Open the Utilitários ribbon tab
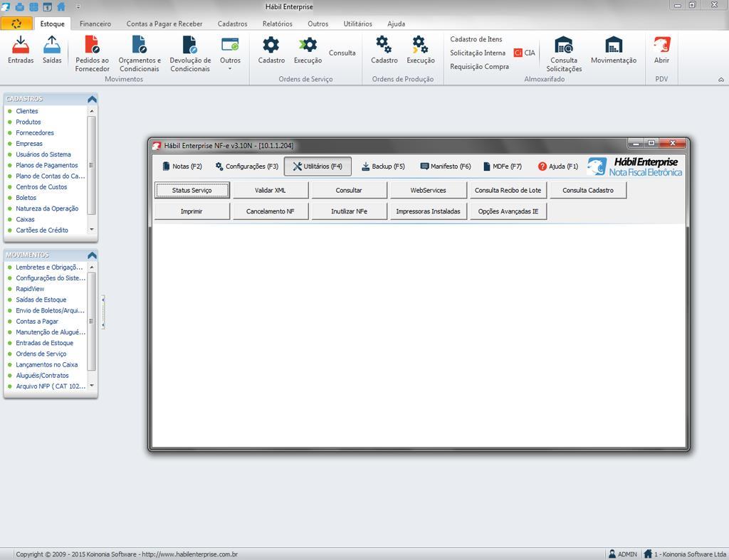 point(357,23)
